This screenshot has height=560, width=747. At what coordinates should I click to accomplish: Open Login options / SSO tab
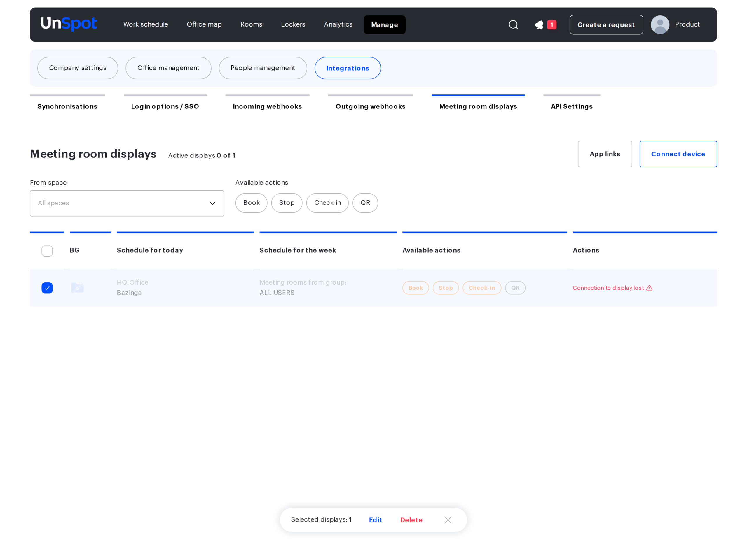[165, 106]
